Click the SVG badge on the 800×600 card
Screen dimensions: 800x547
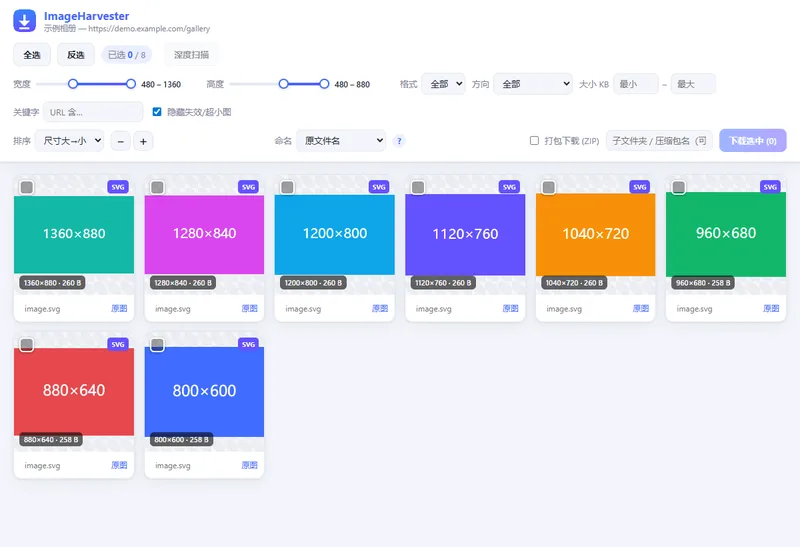coord(248,344)
